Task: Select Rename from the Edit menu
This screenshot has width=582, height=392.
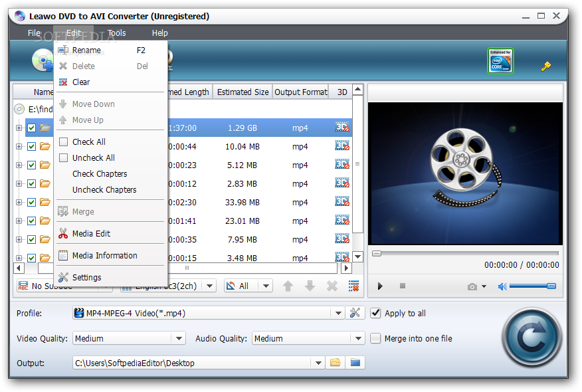Action: click(x=110, y=50)
